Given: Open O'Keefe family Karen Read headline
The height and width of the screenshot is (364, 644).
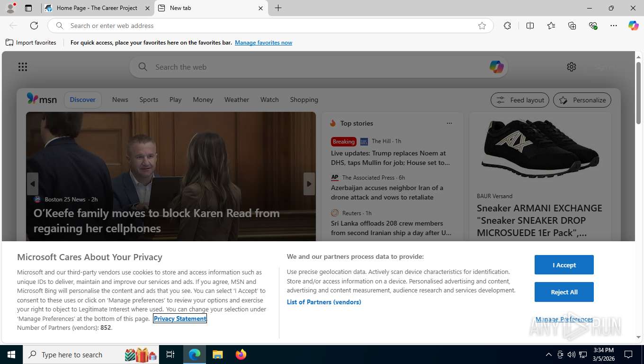Looking at the screenshot, I should pyautogui.click(x=156, y=220).
